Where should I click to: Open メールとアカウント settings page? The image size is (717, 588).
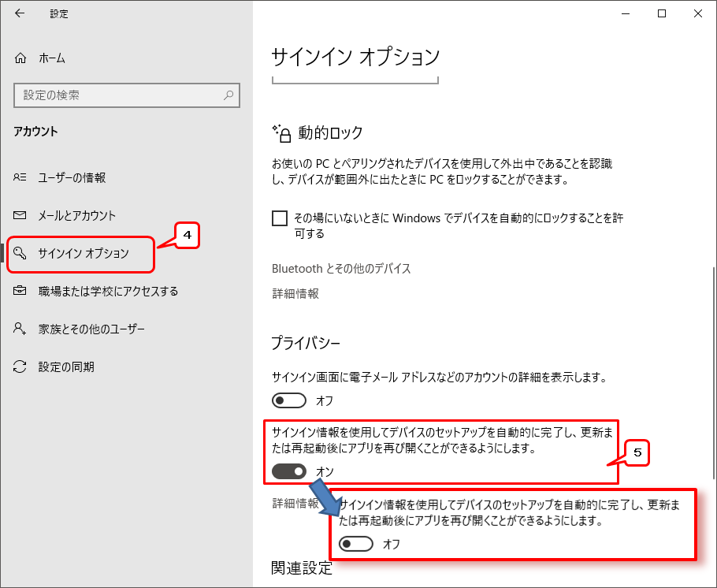(77, 215)
